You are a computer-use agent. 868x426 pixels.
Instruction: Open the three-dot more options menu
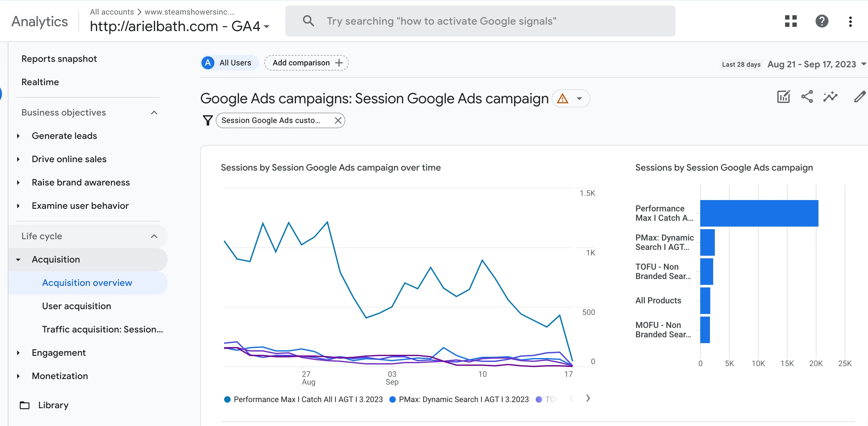tap(850, 21)
